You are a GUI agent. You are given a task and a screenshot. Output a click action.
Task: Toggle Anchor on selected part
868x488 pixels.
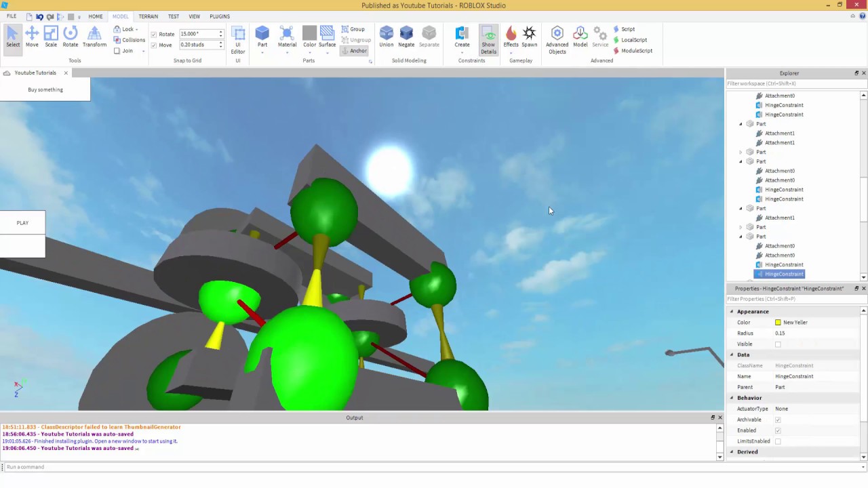point(354,51)
